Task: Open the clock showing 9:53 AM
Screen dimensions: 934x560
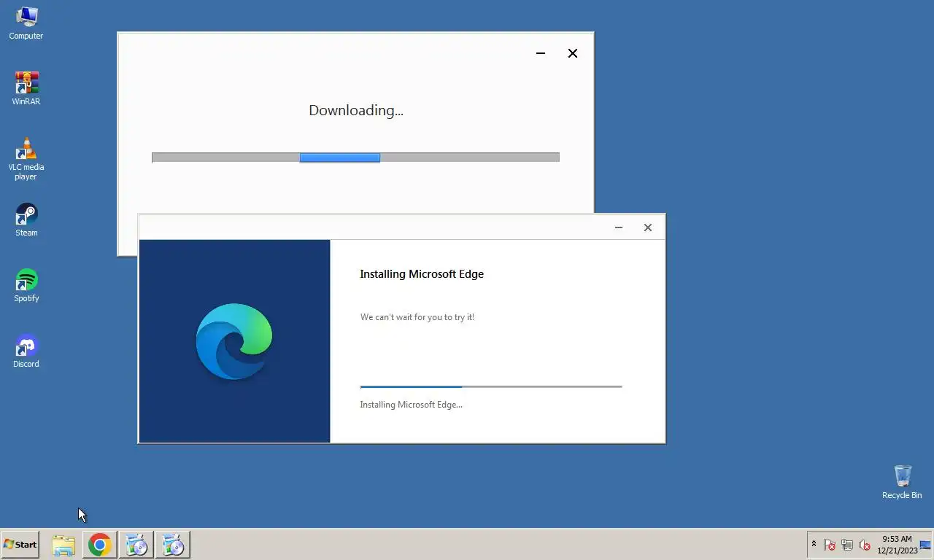Action: coord(897,545)
